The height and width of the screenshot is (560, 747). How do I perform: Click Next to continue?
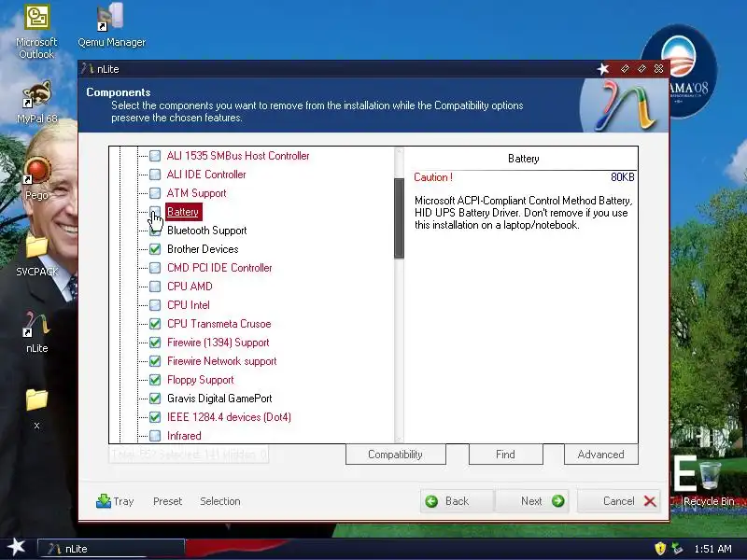[x=532, y=501]
